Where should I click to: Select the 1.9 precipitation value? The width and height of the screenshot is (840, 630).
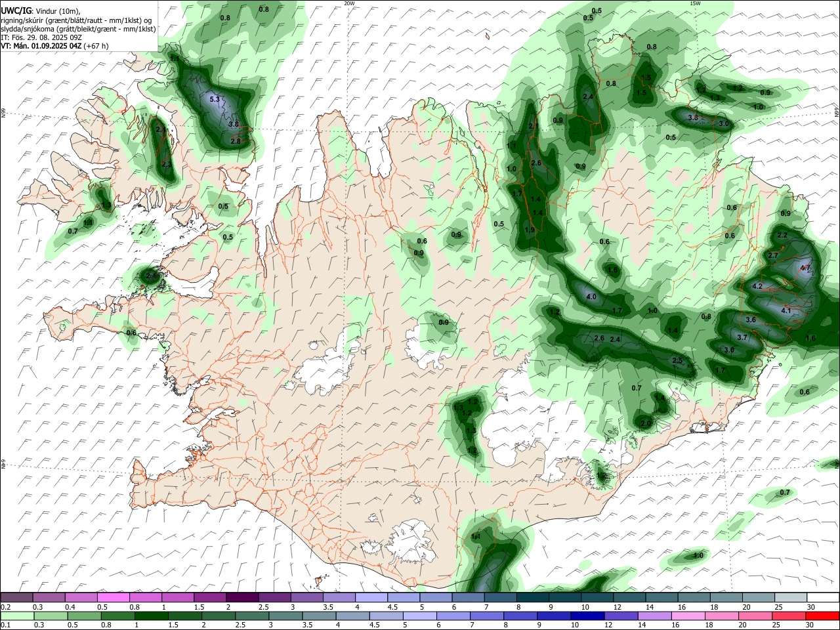coord(530,230)
